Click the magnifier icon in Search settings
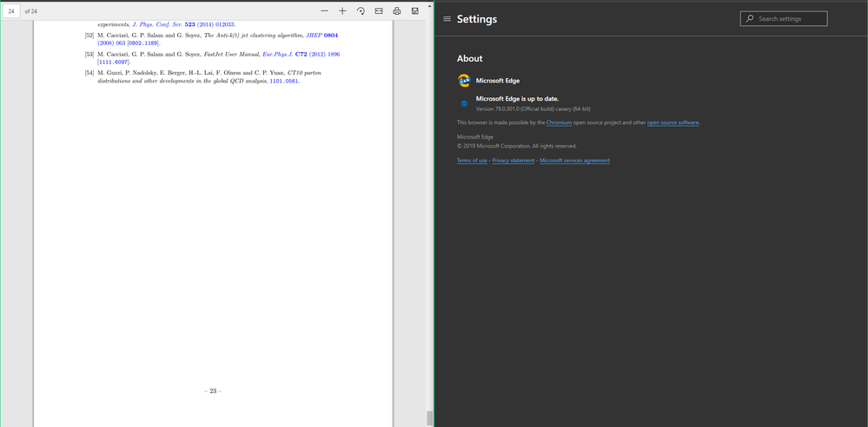Image resolution: width=868 pixels, height=427 pixels. point(750,19)
